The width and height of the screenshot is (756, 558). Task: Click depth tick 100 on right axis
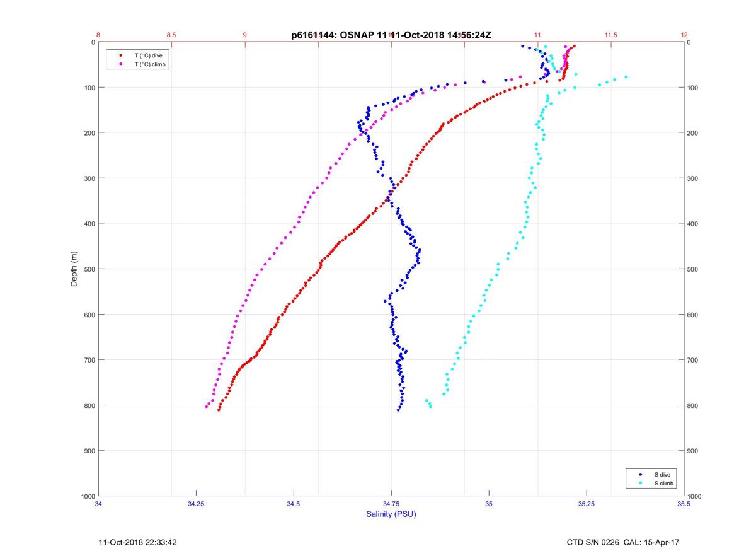(693, 88)
